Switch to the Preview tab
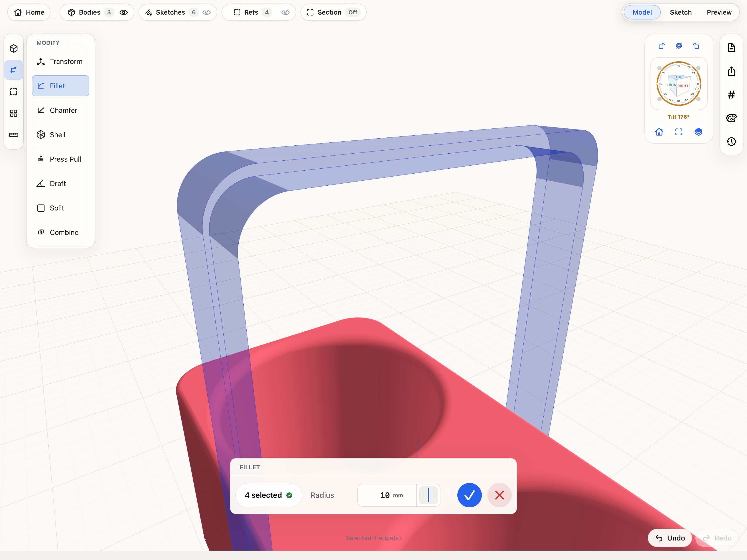 [x=719, y=12]
